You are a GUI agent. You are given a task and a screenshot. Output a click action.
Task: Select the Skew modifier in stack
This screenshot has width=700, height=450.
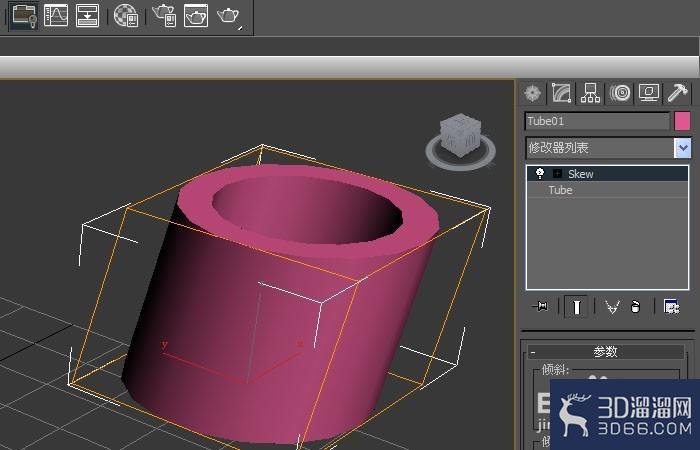608,174
